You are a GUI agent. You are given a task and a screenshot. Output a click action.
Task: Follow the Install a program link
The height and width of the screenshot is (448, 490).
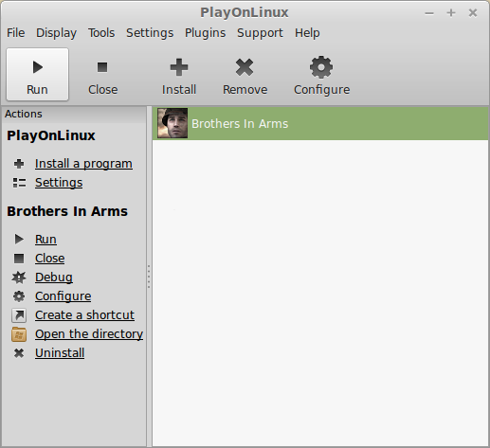pyautogui.click(x=83, y=164)
